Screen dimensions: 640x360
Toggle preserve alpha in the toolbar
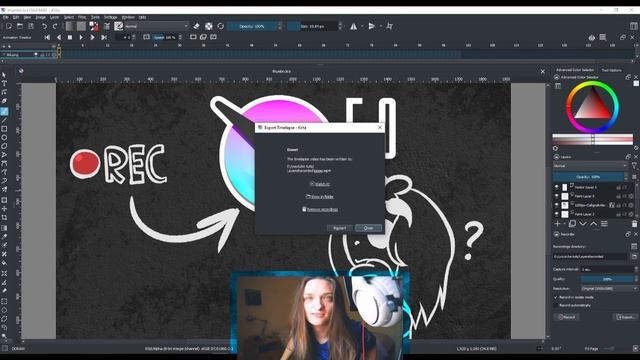coord(209,26)
